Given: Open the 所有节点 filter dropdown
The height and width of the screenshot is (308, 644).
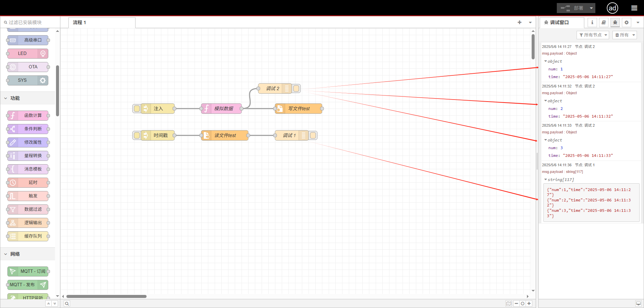Looking at the screenshot, I should pyautogui.click(x=593, y=35).
